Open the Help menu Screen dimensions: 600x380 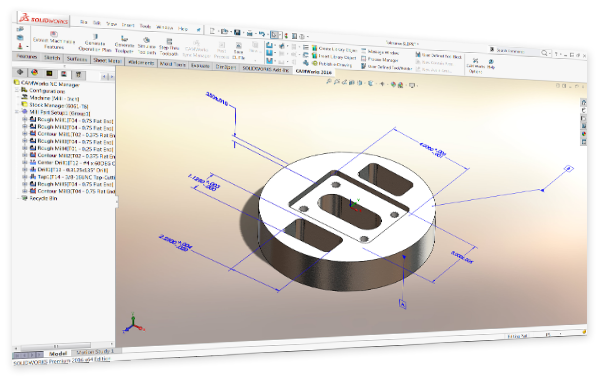tap(183, 28)
